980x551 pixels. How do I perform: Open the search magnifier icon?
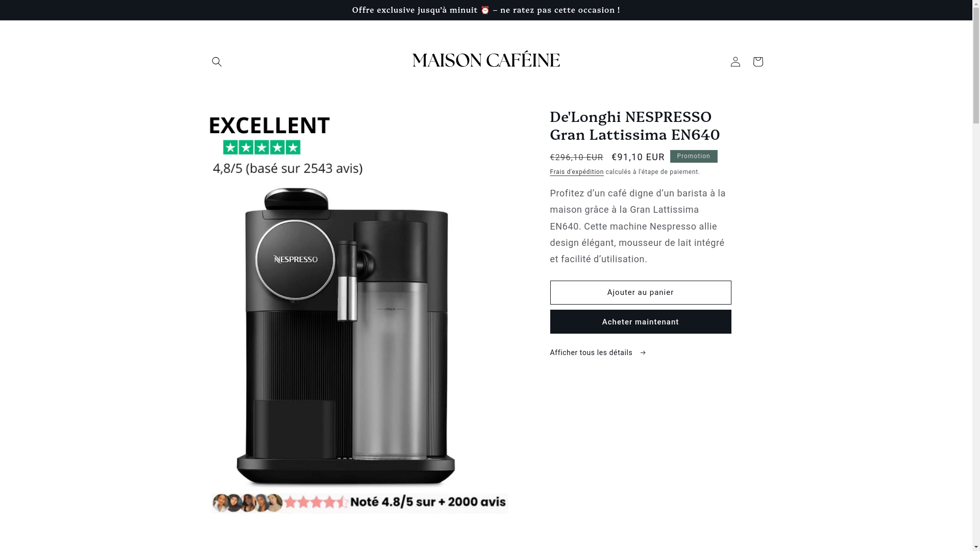coord(217,62)
